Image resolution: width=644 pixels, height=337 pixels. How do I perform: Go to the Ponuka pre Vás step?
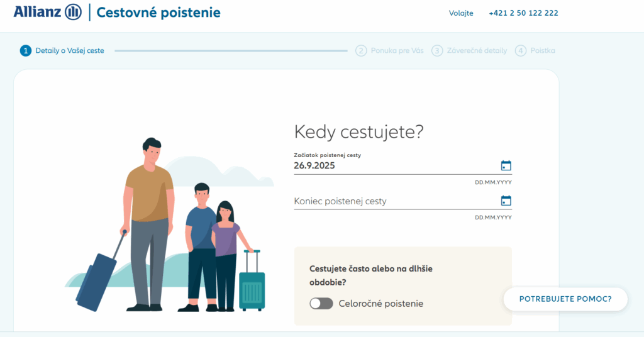(397, 51)
